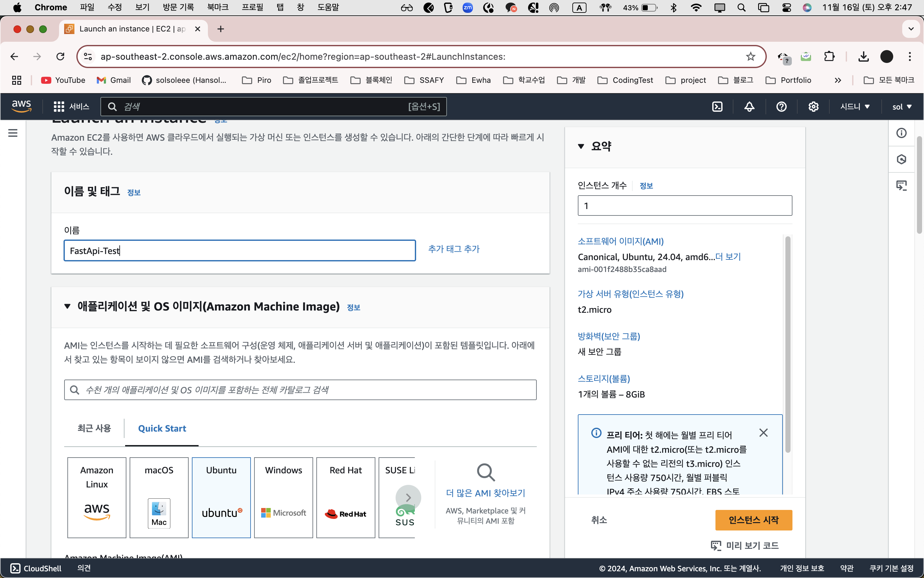Click the 인스턴스 시작 launch button

point(753,520)
